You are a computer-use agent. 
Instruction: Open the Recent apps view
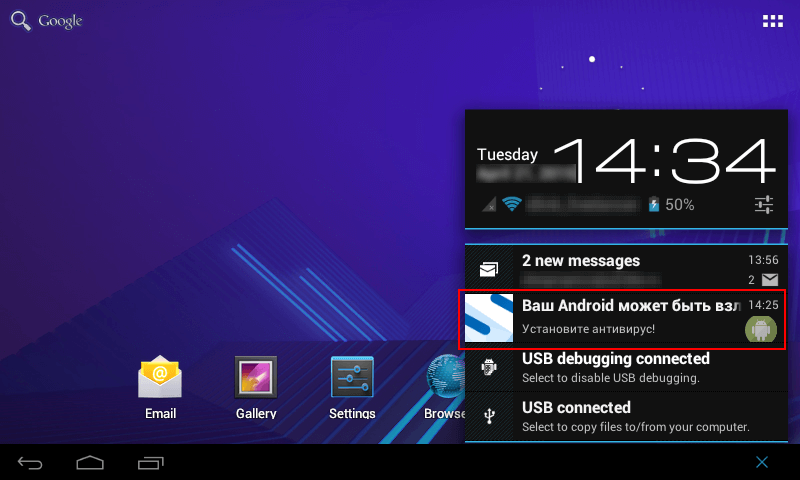point(151,463)
